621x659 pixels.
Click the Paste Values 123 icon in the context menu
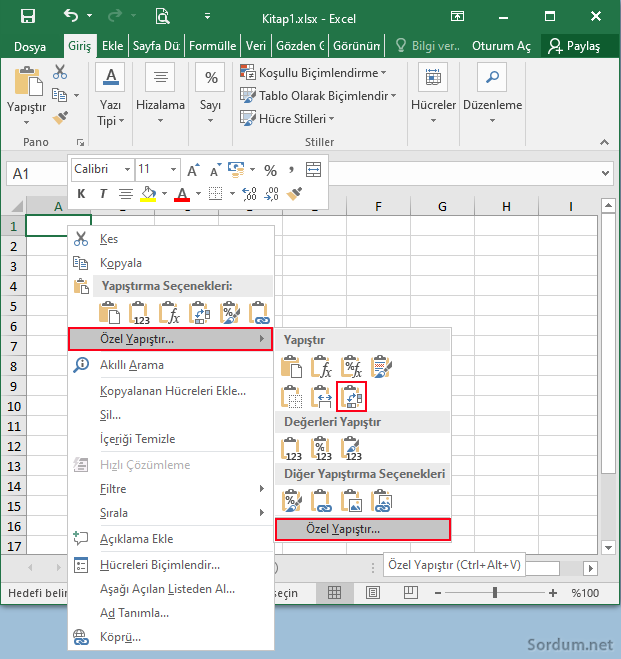coord(139,313)
